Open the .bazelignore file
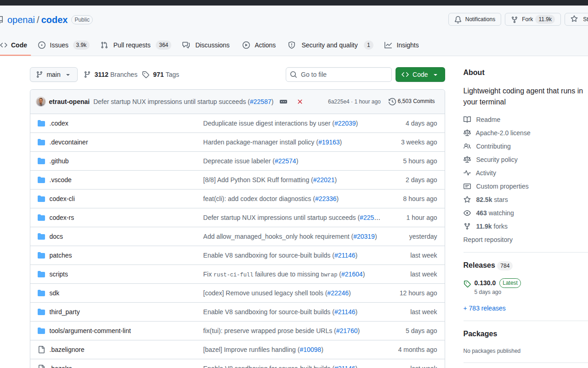The height and width of the screenshot is (368, 588). click(67, 350)
